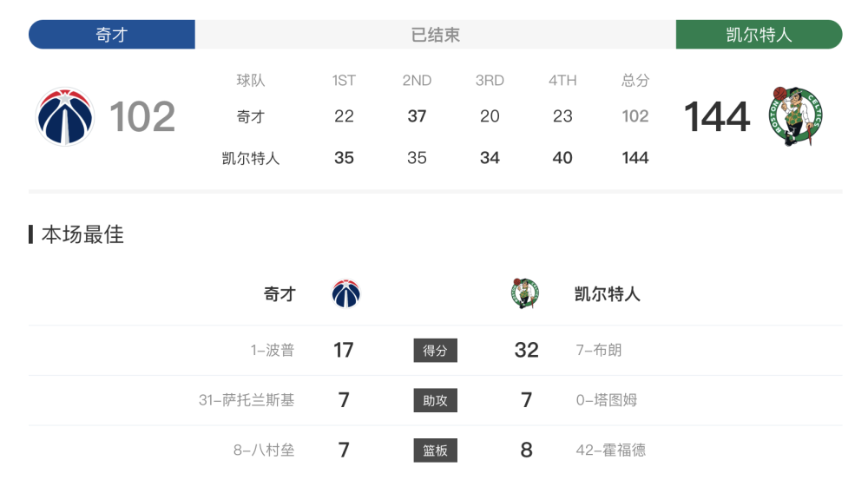
Task: Click the Celtics big score 144
Action: (717, 117)
